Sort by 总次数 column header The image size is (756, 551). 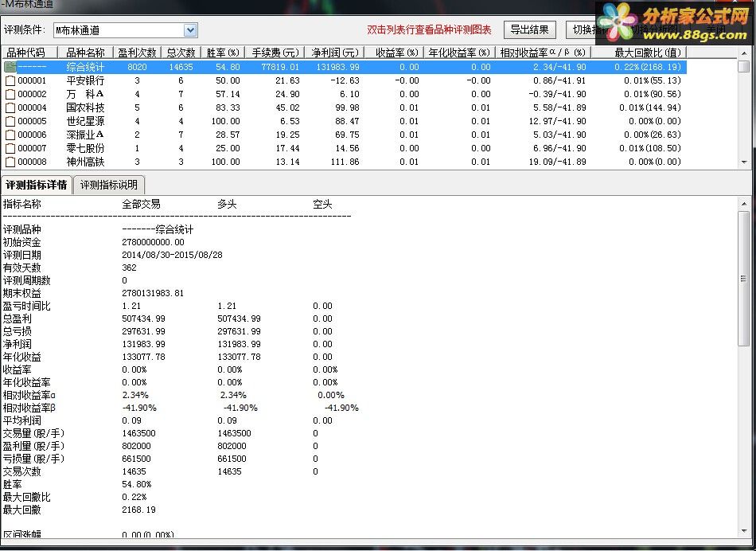(181, 53)
